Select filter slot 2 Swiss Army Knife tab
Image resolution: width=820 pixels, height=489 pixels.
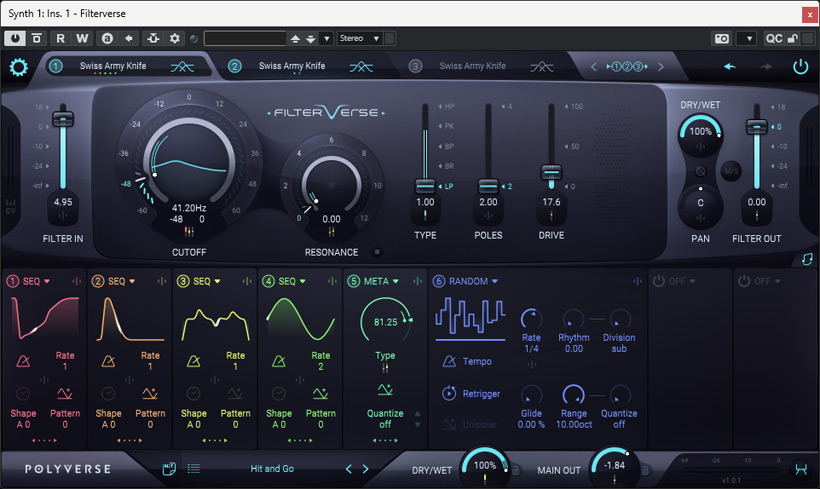click(x=292, y=66)
